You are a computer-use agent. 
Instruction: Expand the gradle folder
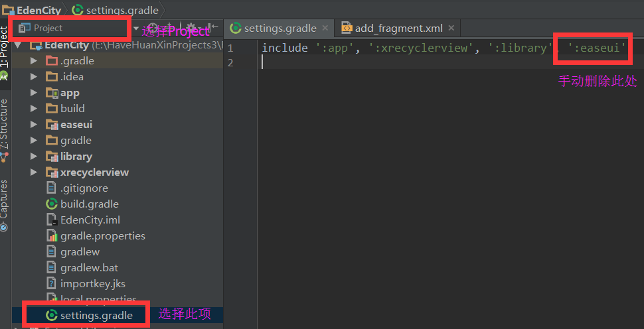[x=34, y=141]
